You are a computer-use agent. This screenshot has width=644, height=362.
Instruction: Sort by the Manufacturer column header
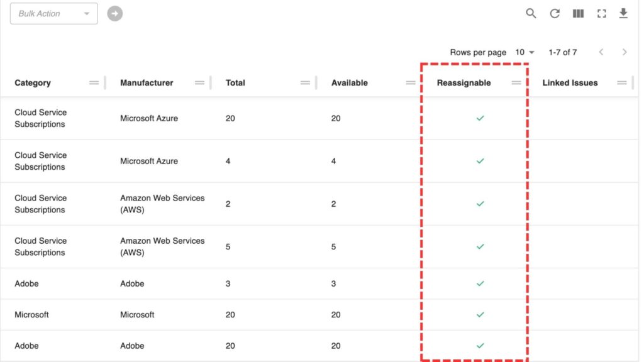click(146, 82)
